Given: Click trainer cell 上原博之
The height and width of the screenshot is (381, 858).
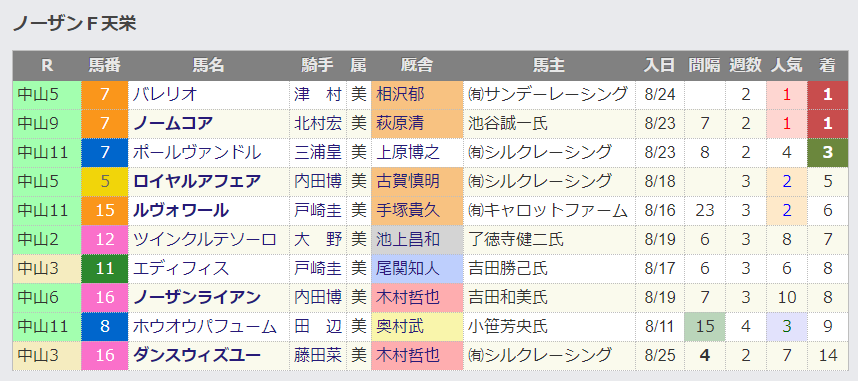Looking at the screenshot, I should click(417, 153).
